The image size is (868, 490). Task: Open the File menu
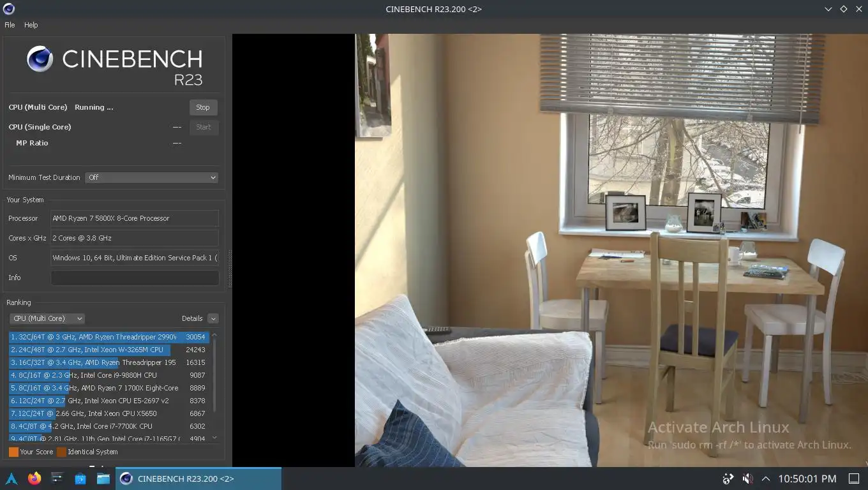coord(10,25)
